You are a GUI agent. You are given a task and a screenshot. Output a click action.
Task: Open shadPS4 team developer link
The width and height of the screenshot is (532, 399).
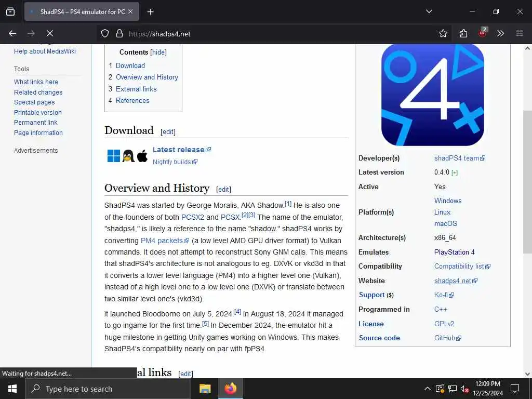pyautogui.click(x=460, y=158)
